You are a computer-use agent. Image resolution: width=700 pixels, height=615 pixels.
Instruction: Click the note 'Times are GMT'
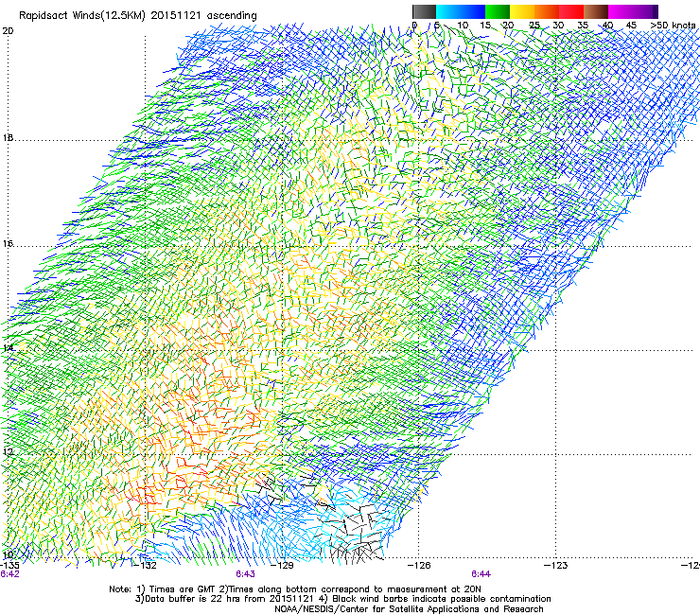point(183,589)
